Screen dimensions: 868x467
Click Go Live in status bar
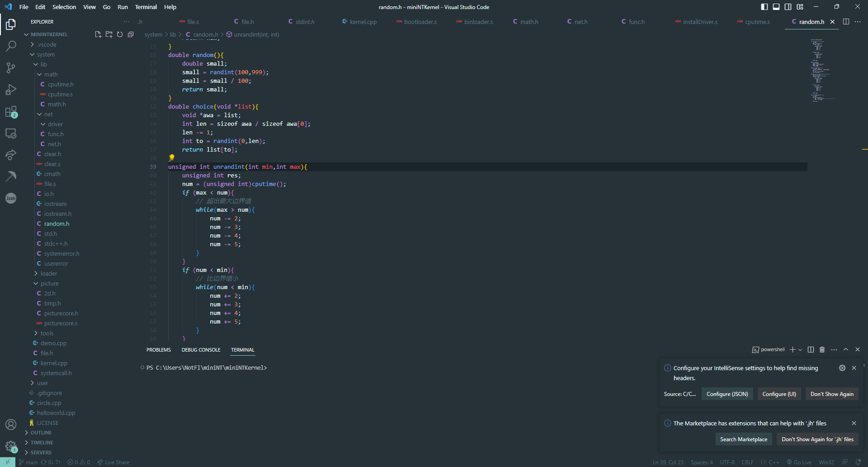799,462
